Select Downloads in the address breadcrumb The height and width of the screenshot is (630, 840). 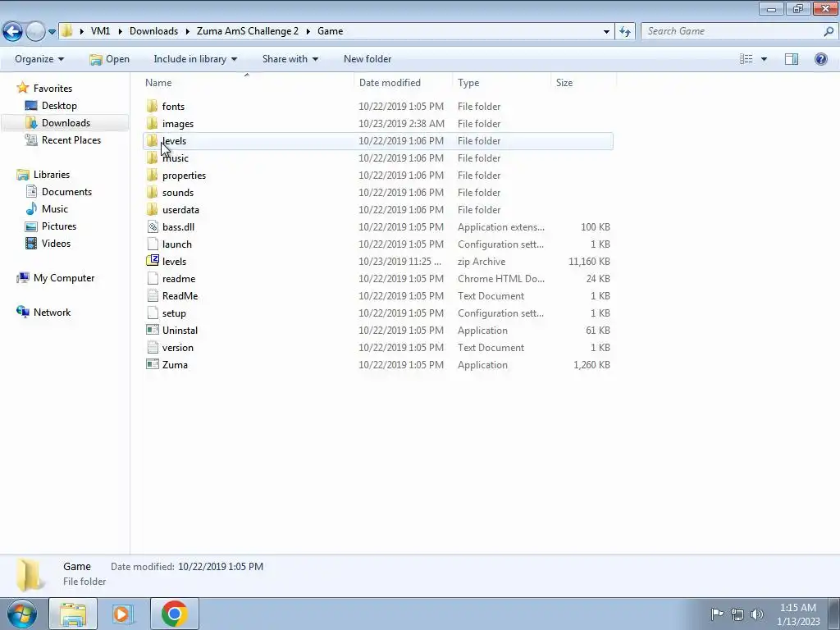click(x=153, y=31)
